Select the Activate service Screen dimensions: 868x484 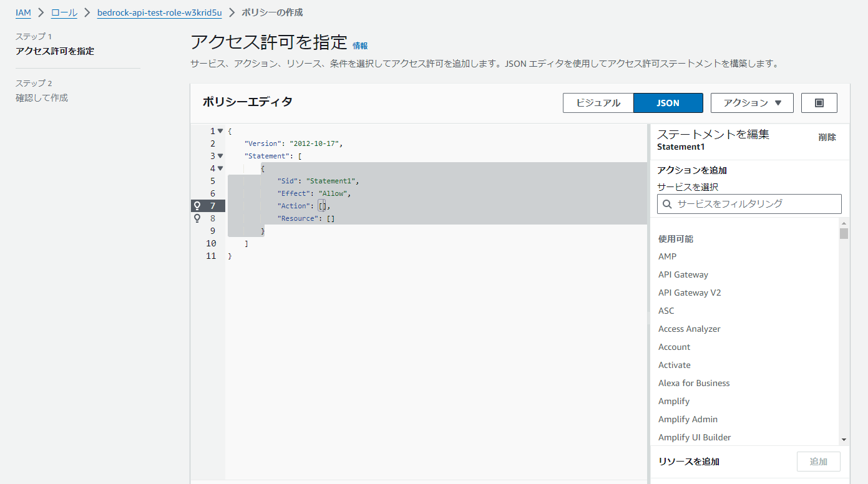tap(675, 365)
